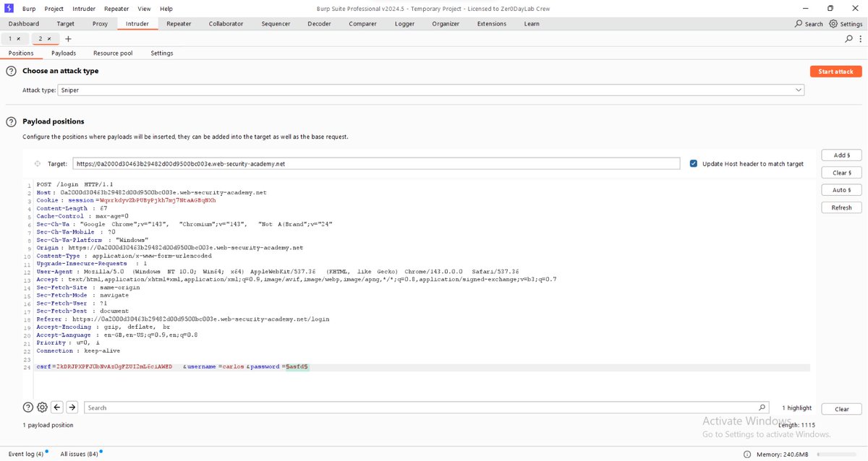Click the Start attack button

pyautogui.click(x=835, y=72)
